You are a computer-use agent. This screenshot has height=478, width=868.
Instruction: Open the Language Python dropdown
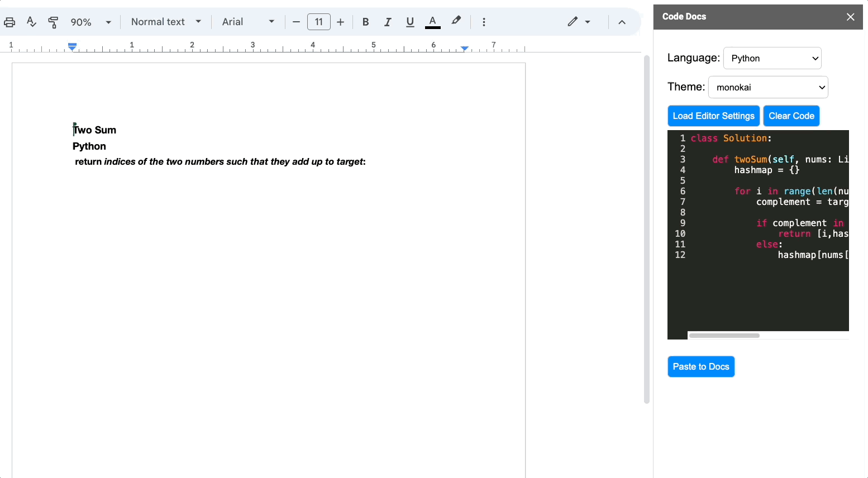(x=772, y=58)
